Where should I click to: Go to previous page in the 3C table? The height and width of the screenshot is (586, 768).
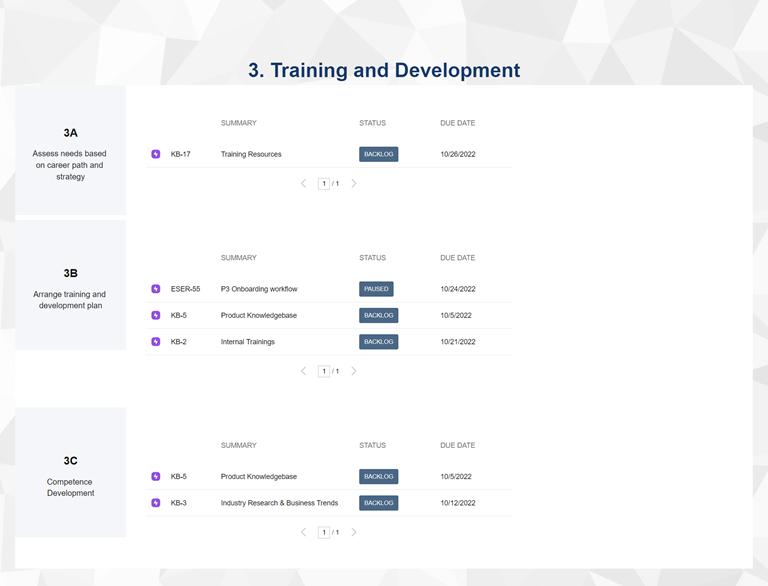[x=304, y=532]
